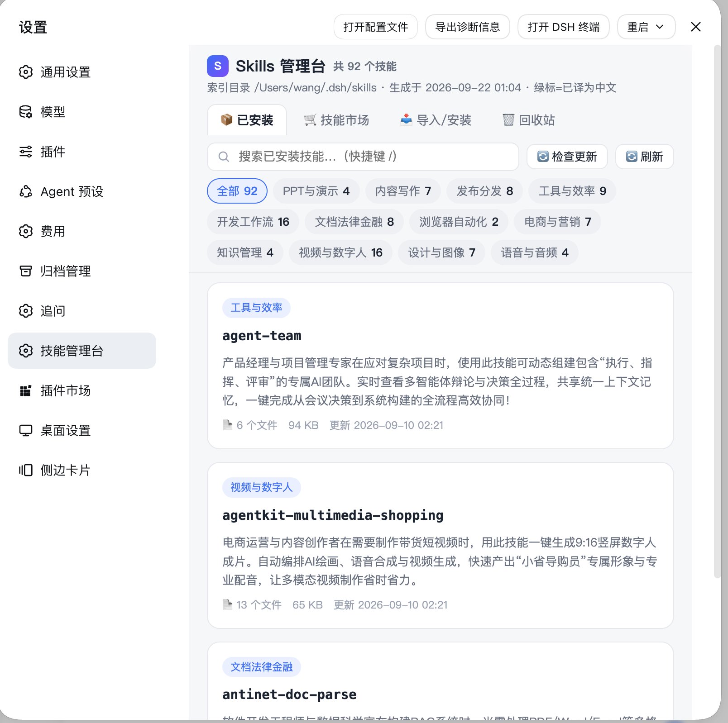Viewport: 728px width, 723px height.
Task: Select 模型 in the settings sidebar
Action: click(x=82, y=112)
